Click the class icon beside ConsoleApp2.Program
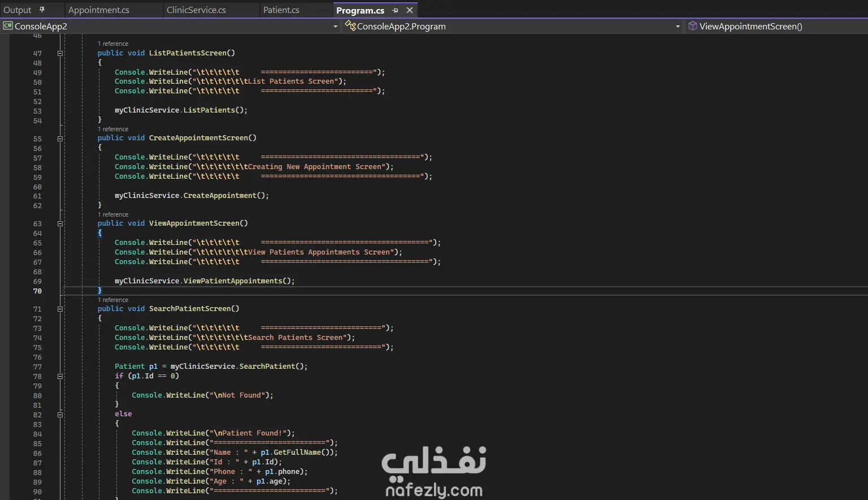This screenshot has width=868, height=500. pos(350,25)
